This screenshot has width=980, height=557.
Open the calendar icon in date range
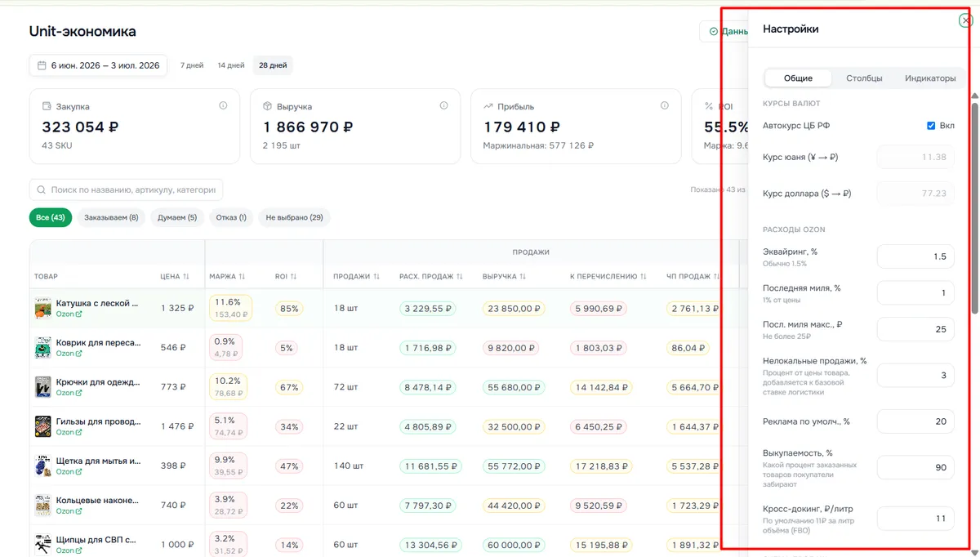coord(42,65)
